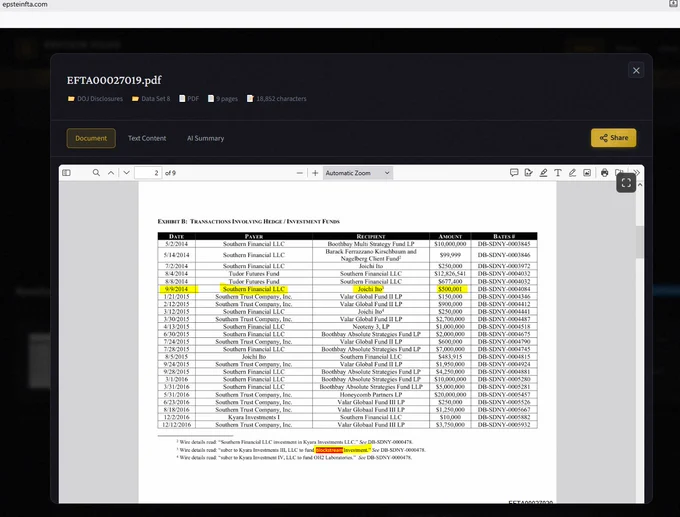Image resolution: width=680 pixels, height=517 pixels.
Task: Click the $99,999 amount cell
Action: pos(450,255)
